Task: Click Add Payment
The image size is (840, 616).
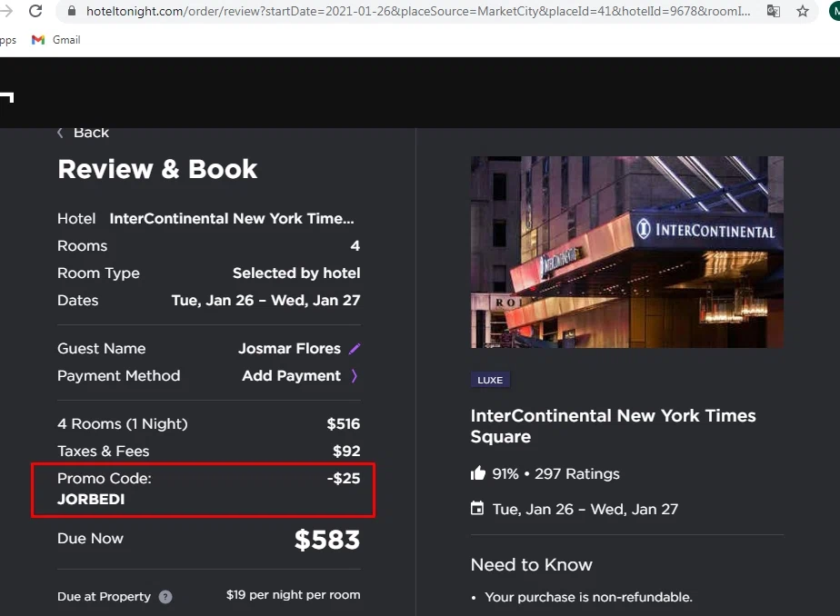Action: click(291, 376)
